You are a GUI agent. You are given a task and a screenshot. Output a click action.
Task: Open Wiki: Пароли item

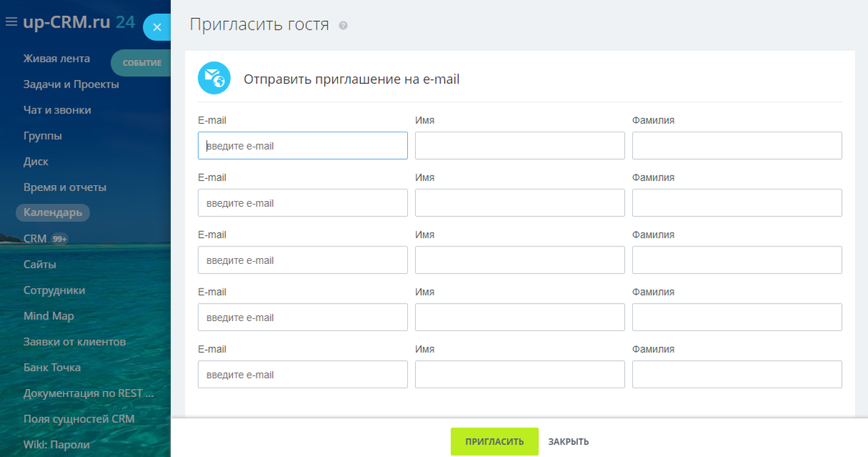coord(57,445)
